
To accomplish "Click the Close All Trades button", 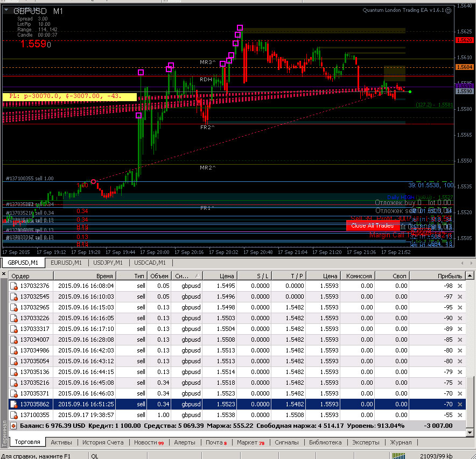I will pos(373,225).
